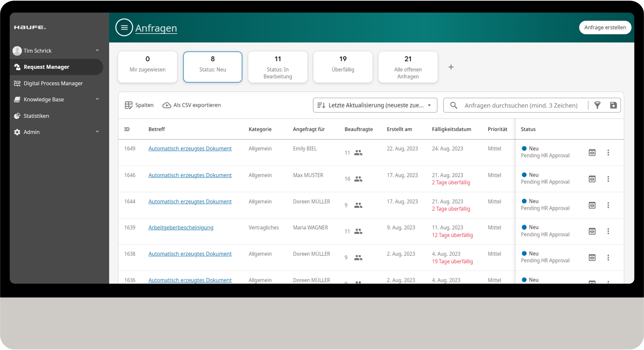Click the 12 Tage überfällig text
644x350 pixels.
(452, 235)
